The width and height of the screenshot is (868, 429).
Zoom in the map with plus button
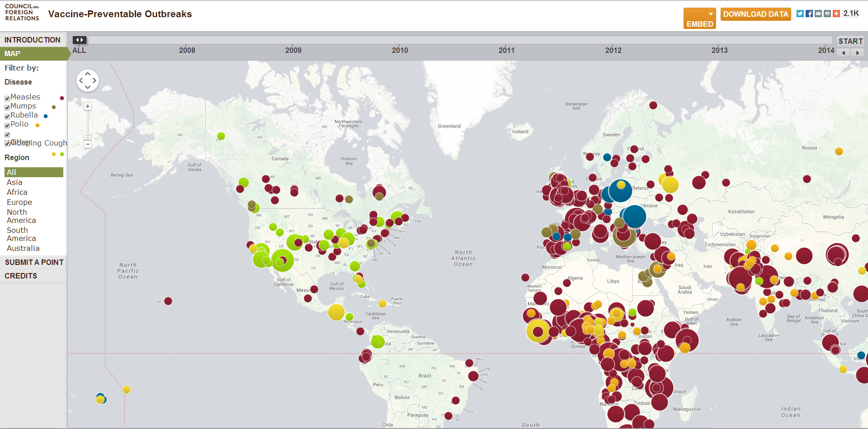(88, 106)
